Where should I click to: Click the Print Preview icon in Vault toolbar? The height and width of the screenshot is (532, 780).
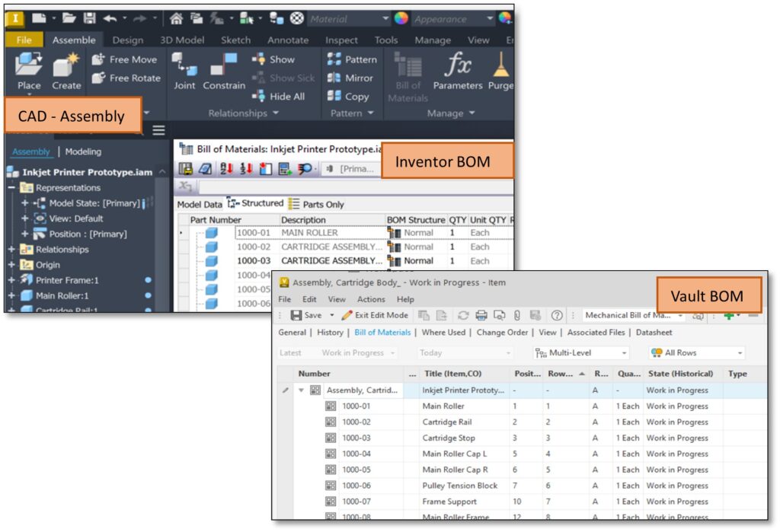click(499, 315)
